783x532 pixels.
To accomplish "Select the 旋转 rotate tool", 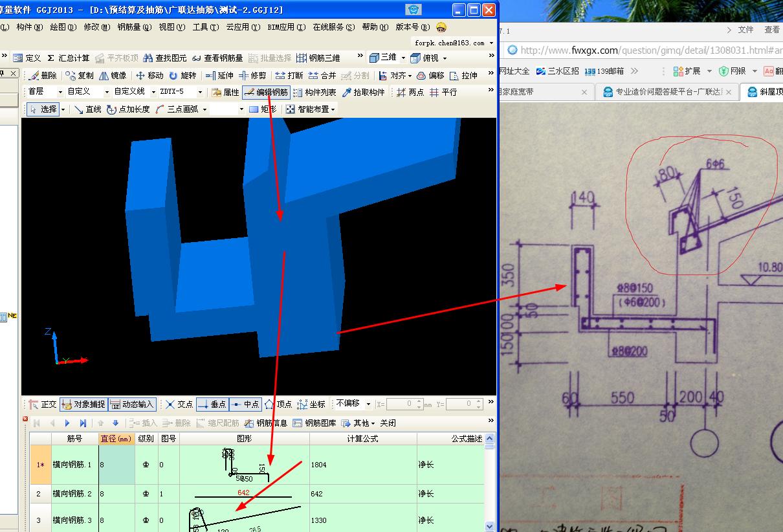I will pyautogui.click(x=182, y=76).
